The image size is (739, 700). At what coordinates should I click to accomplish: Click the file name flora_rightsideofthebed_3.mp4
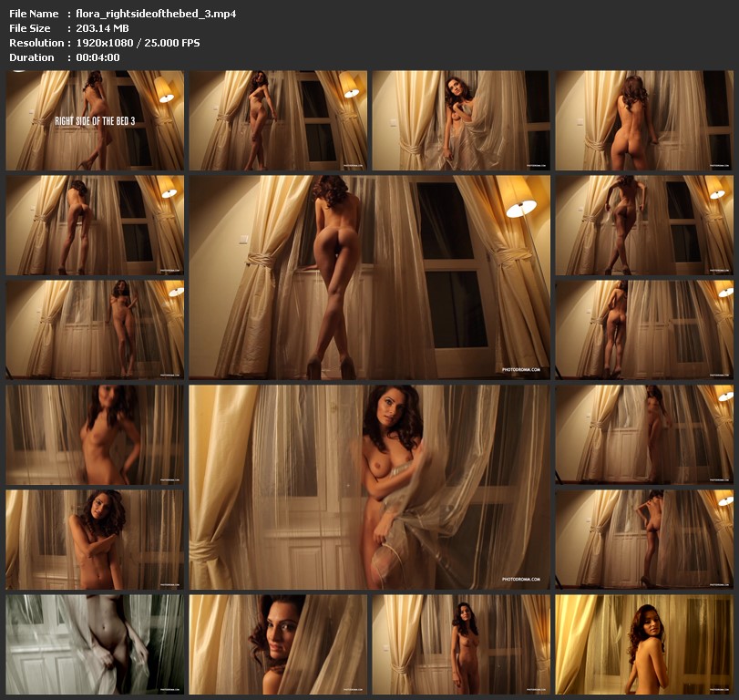[x=156, y=14]
